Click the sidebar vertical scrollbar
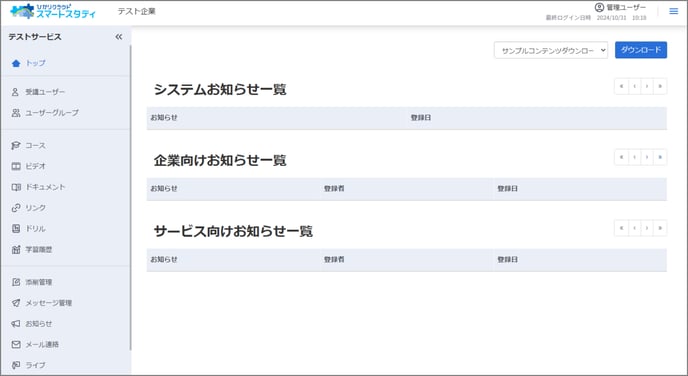This screenshot has height=376, width=688. pos(130,197)
